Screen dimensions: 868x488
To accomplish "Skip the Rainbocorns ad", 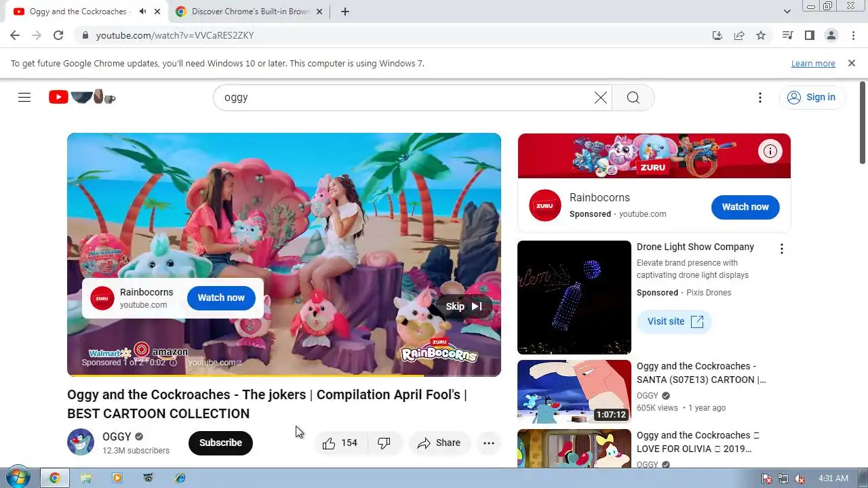I will pos(464,306).
